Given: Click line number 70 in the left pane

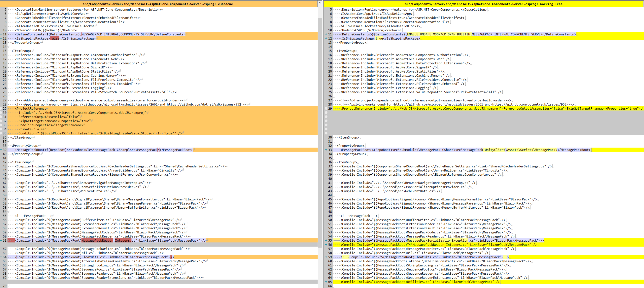Looking at the screenshot, I should 4,286.
